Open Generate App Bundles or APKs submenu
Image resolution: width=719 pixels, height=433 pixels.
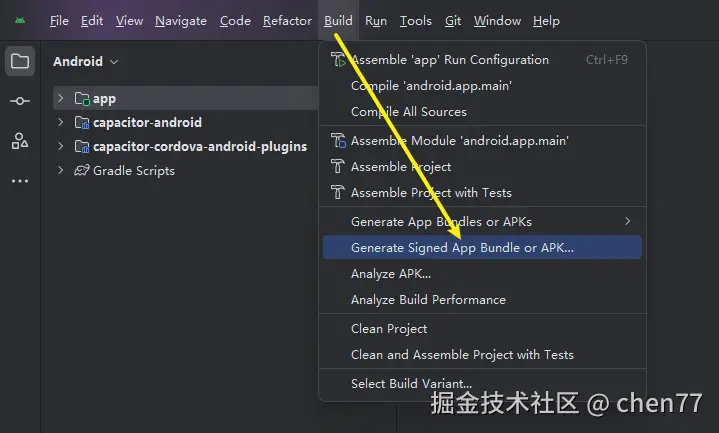pyautogui.click(x=482, y=222)
